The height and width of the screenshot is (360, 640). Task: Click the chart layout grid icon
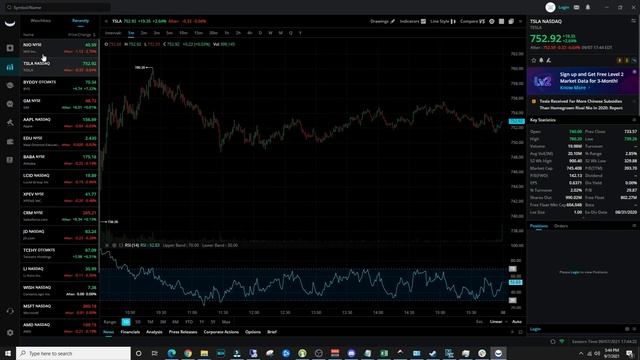501,21
